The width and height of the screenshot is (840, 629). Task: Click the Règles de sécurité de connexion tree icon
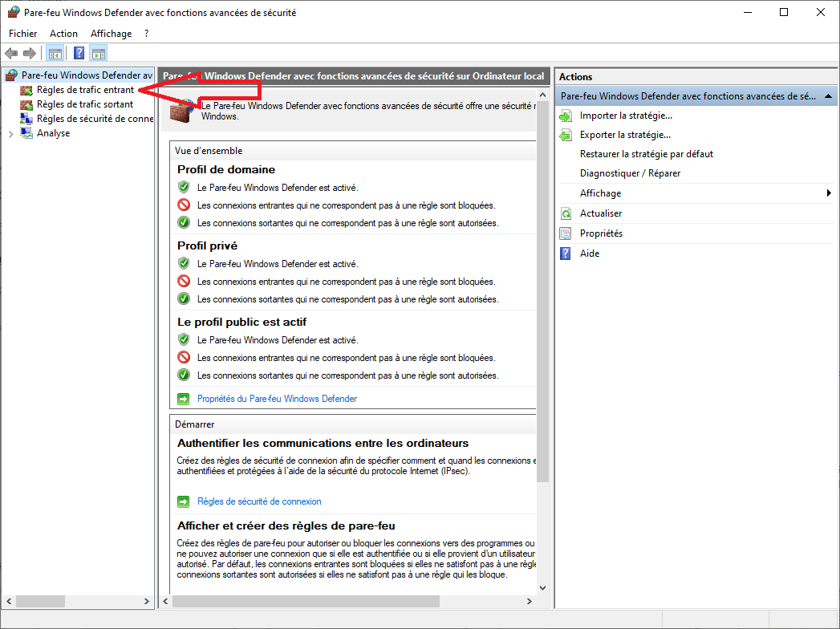point(26,119)
